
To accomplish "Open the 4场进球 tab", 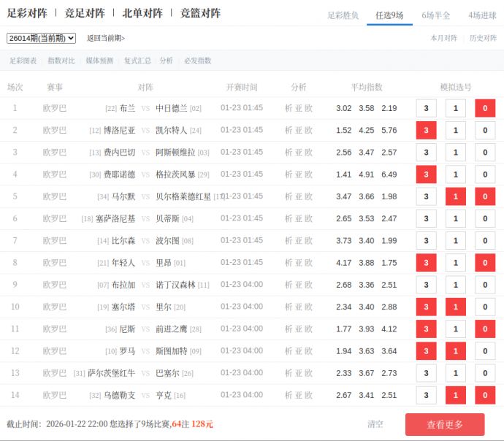I will point(482,15).
